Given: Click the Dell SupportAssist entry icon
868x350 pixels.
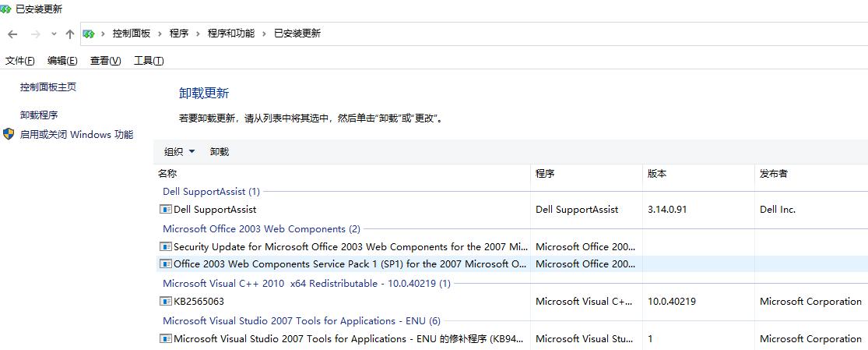Looking at the screenshot, I should pos(165,209).
